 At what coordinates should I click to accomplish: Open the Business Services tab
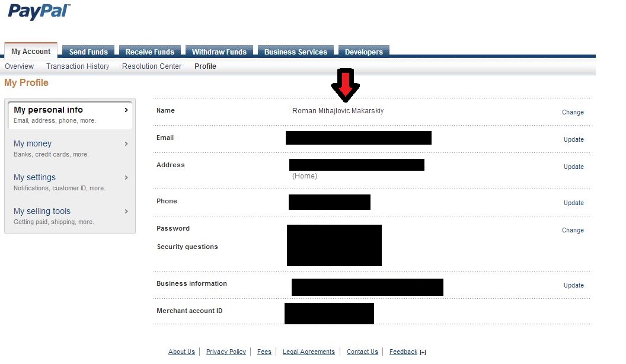pyautogui.click(x=295, y=52)
